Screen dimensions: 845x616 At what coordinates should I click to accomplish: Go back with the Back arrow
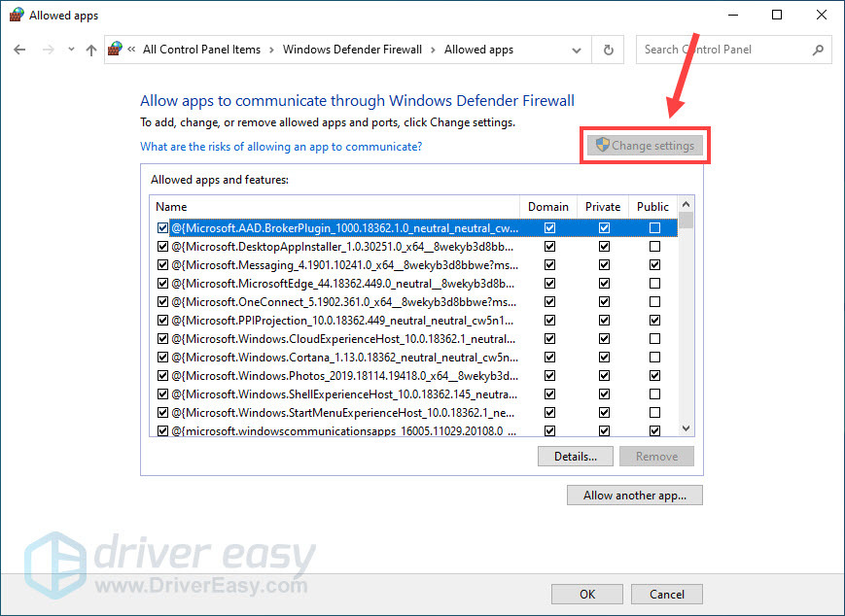(19, 50)
